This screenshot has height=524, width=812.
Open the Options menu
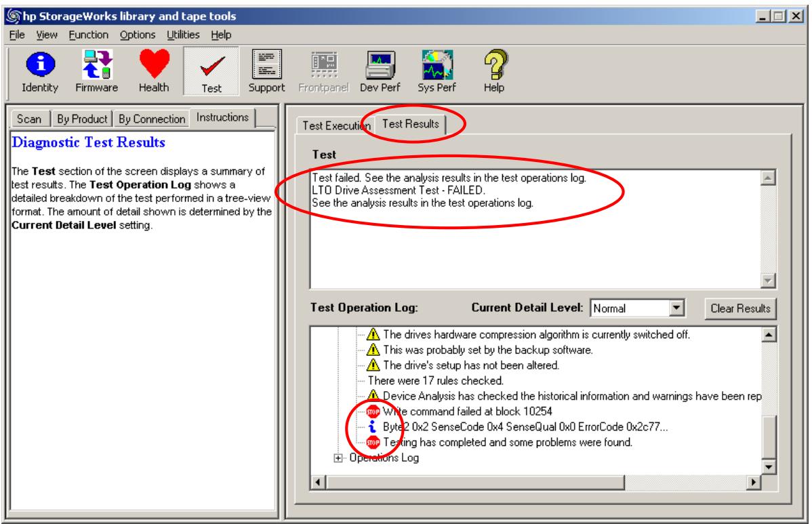tap(138, 35)
